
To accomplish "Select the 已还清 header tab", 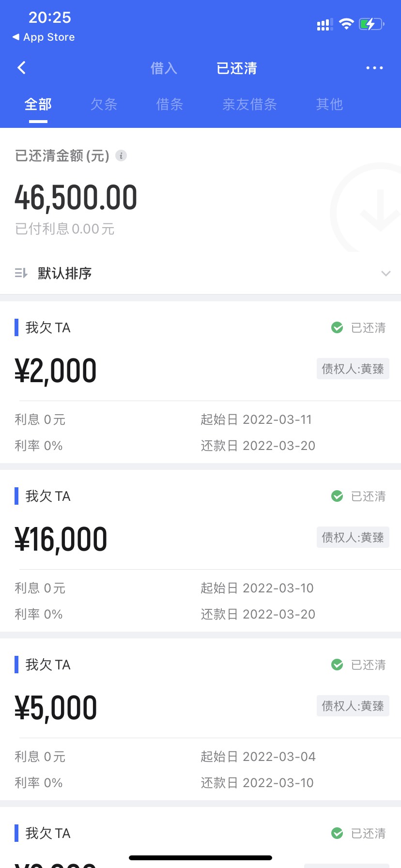I will click(x=237, y=68).
